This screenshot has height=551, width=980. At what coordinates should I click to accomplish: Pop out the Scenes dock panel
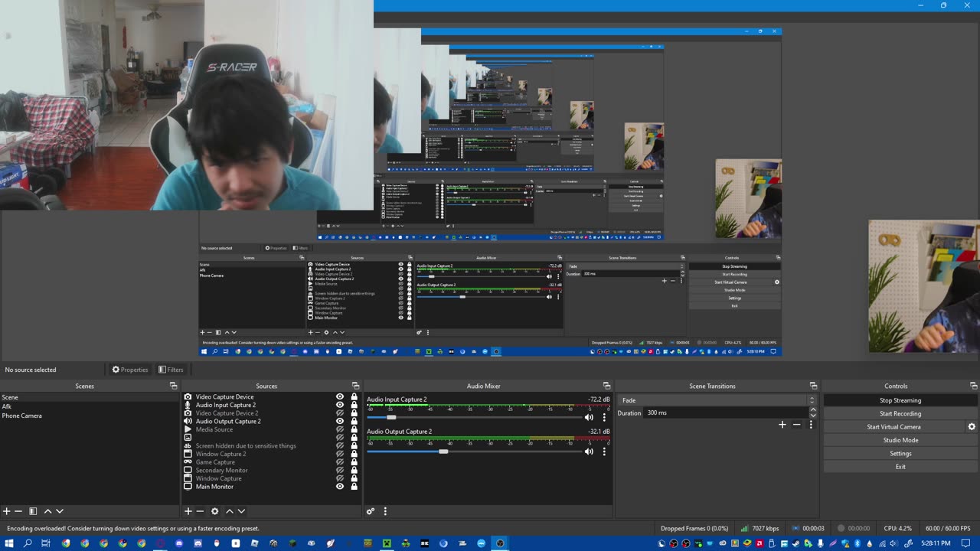[x=173, y=386]
